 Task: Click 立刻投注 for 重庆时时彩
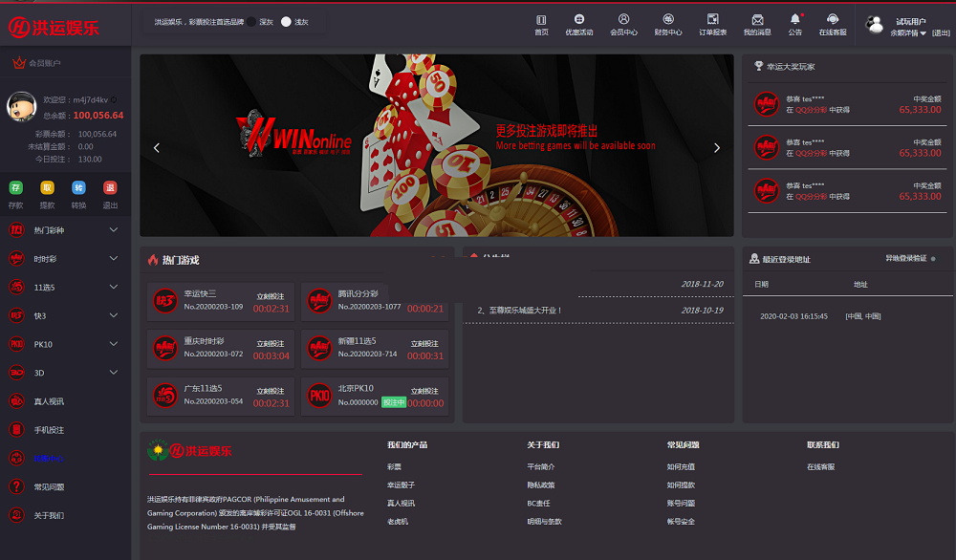[x=271, y=343]
